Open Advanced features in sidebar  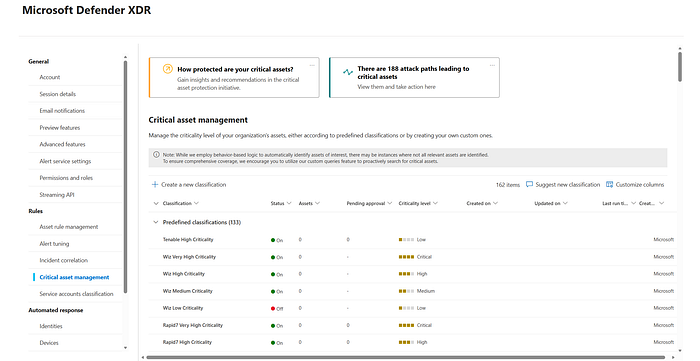62,145
